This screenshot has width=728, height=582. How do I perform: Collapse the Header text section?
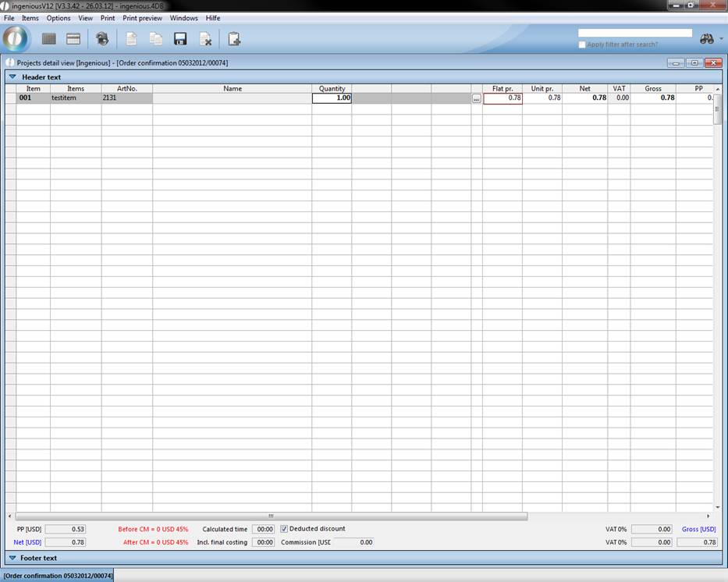12,77
